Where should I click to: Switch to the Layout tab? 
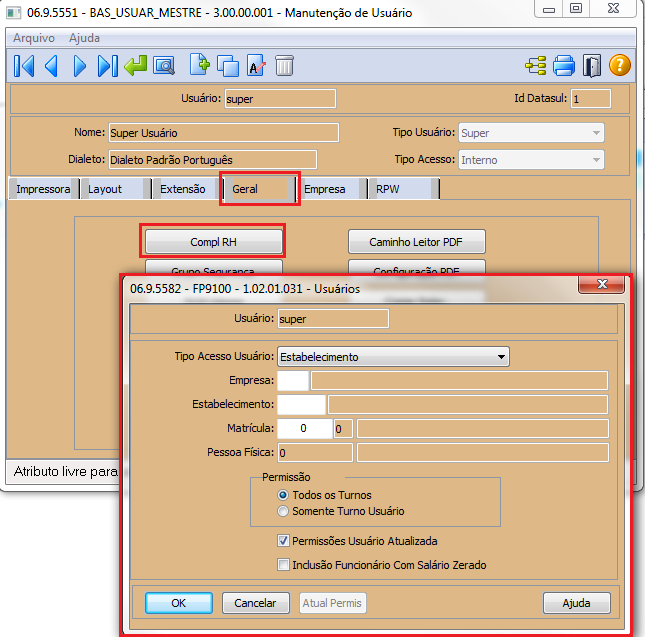pos(115,189)
